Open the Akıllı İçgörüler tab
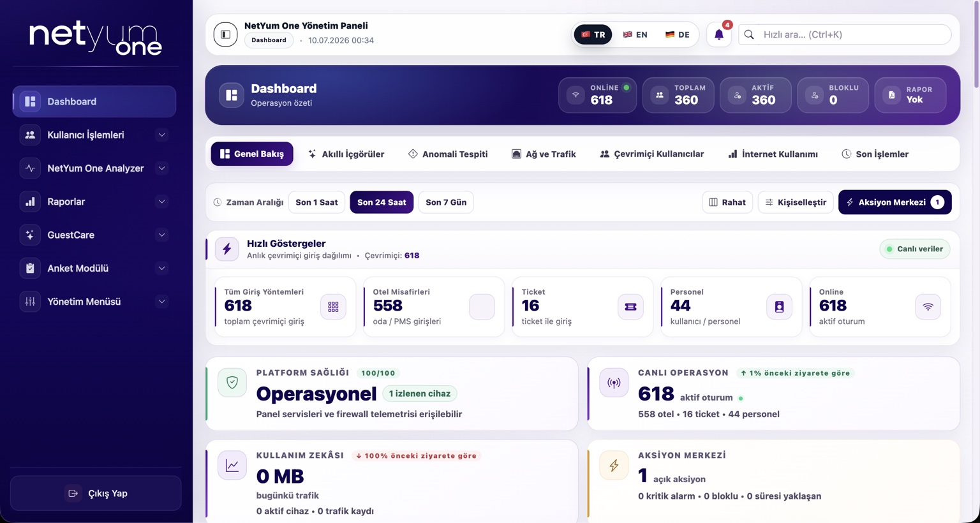980x523 pixels. click(x=346, y=154)
